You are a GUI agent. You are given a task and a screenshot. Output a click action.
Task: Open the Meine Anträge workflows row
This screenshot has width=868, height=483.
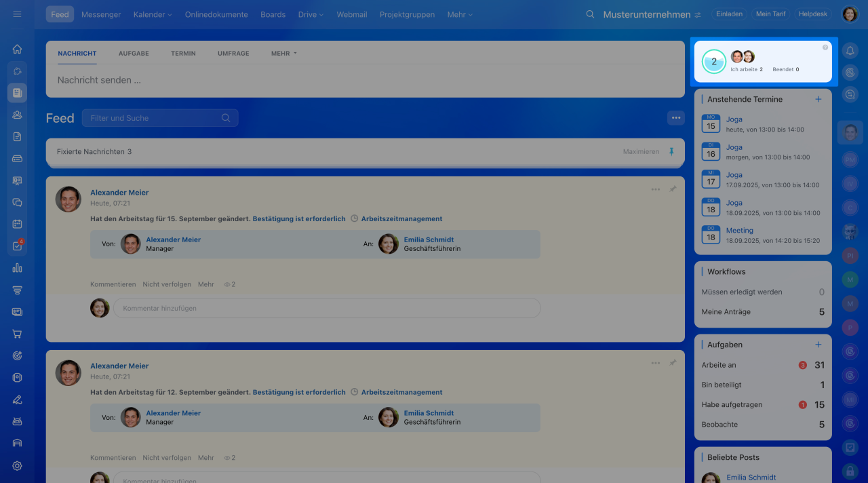pos(763,312)
